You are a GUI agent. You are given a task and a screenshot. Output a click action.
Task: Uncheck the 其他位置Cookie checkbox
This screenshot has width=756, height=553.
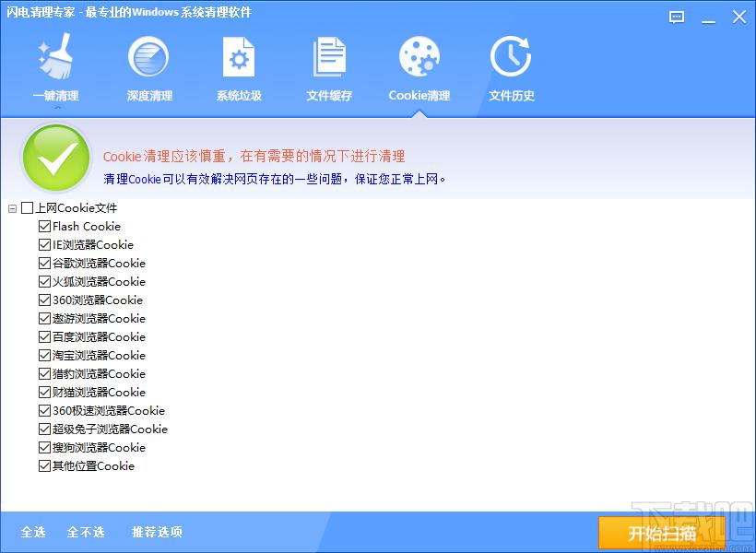pyautogui.click(x=44, y=465)
